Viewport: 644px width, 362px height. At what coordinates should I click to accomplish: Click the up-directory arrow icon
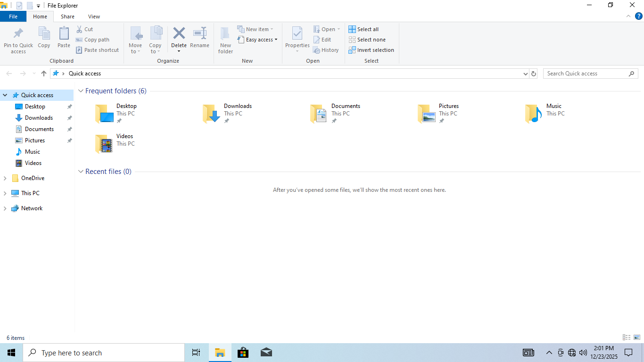pyautogui.click(x=44, y=74)
